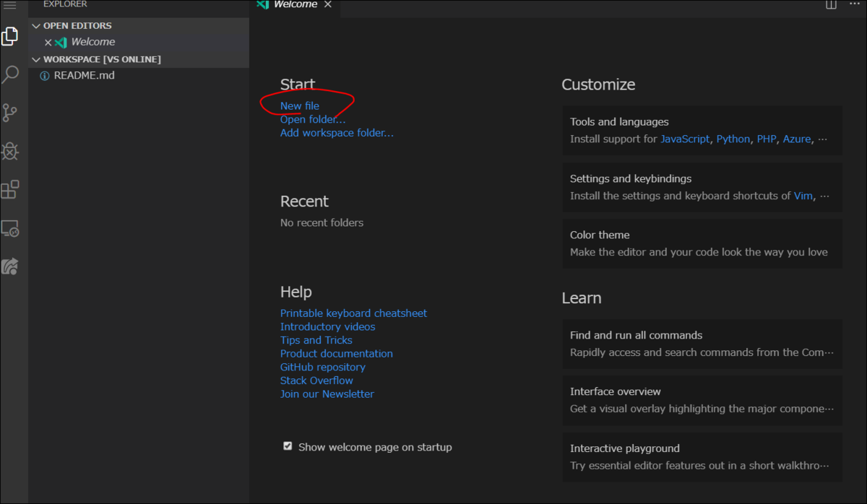
Task: Close the Welcome tab
Action: tap(327, 5)
